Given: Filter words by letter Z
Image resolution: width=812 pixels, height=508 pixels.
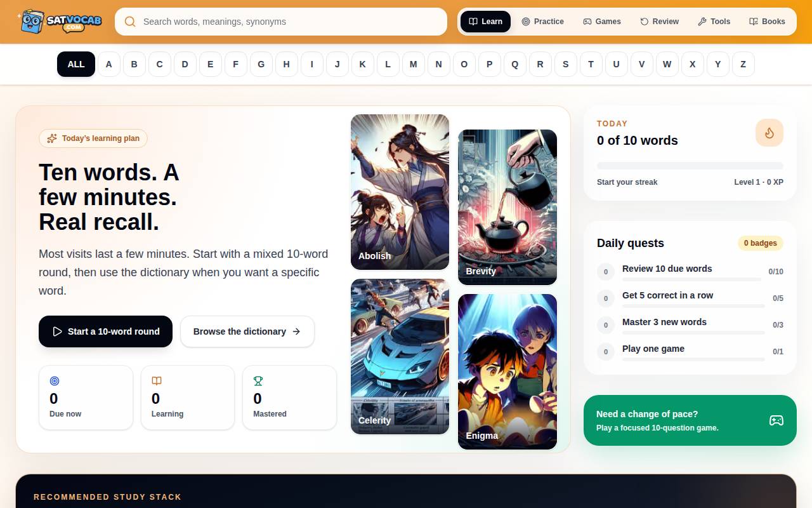Looking at the screenshot, I should (743, 64).
